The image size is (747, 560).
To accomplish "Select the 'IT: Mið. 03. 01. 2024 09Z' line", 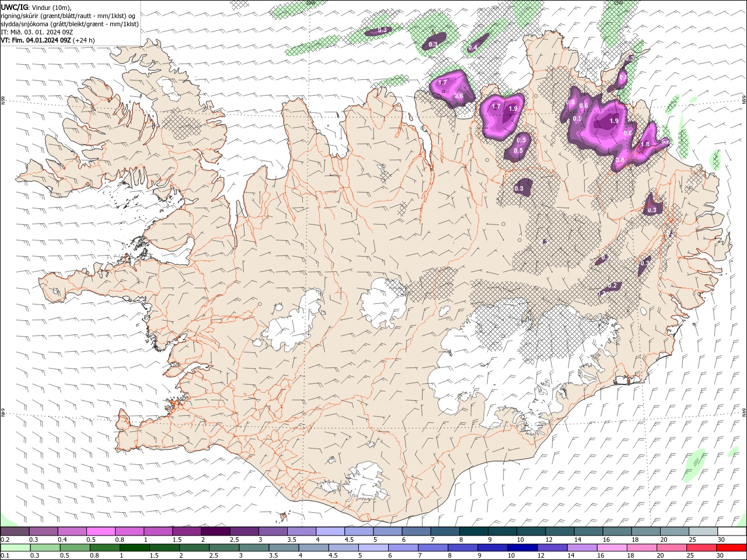I will point(37,32).
